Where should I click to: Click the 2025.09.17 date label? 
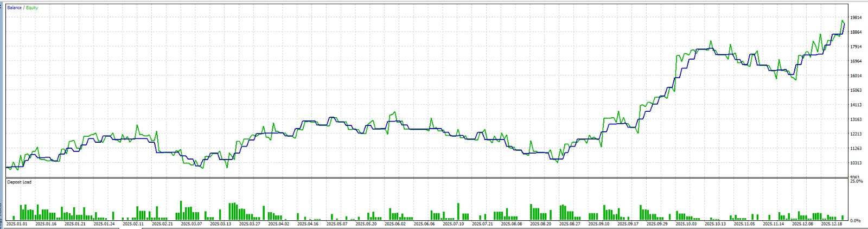coord(628,224)
